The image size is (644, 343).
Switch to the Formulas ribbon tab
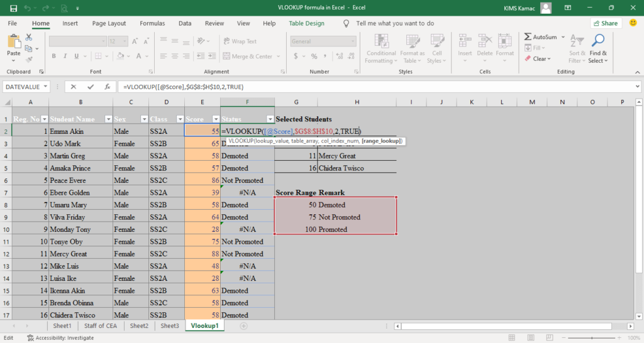[x=152, y=23]
